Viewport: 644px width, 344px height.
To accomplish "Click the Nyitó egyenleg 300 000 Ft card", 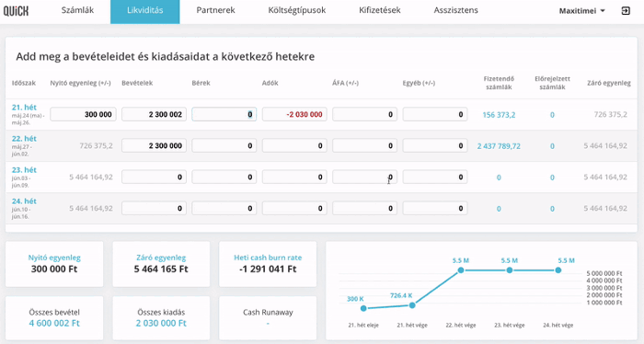I will click(54, 264).
